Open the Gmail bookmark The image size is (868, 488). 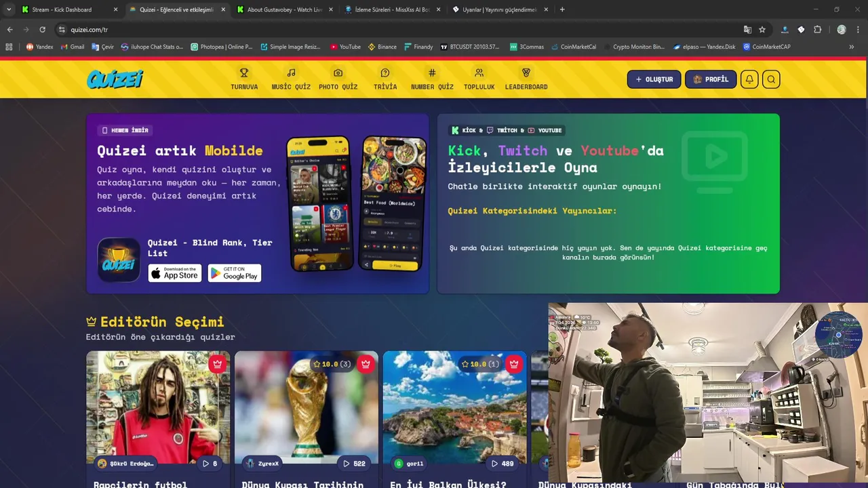(x=73, y=47)
